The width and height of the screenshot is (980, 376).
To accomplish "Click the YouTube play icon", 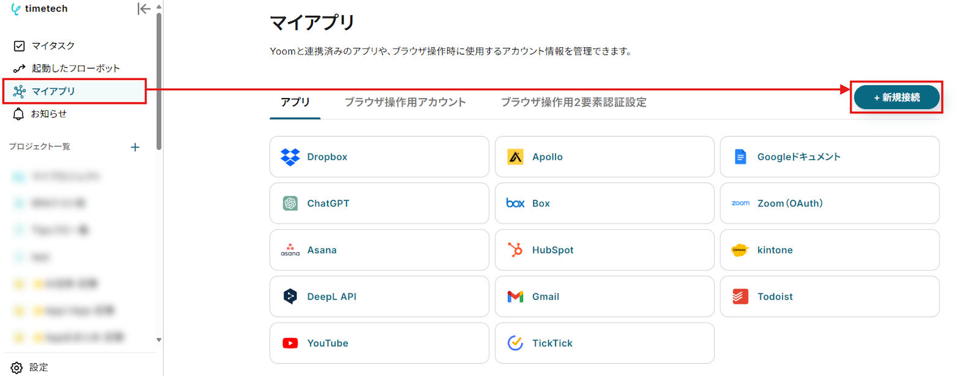I will pyautogui.click(x=290, y=343).
